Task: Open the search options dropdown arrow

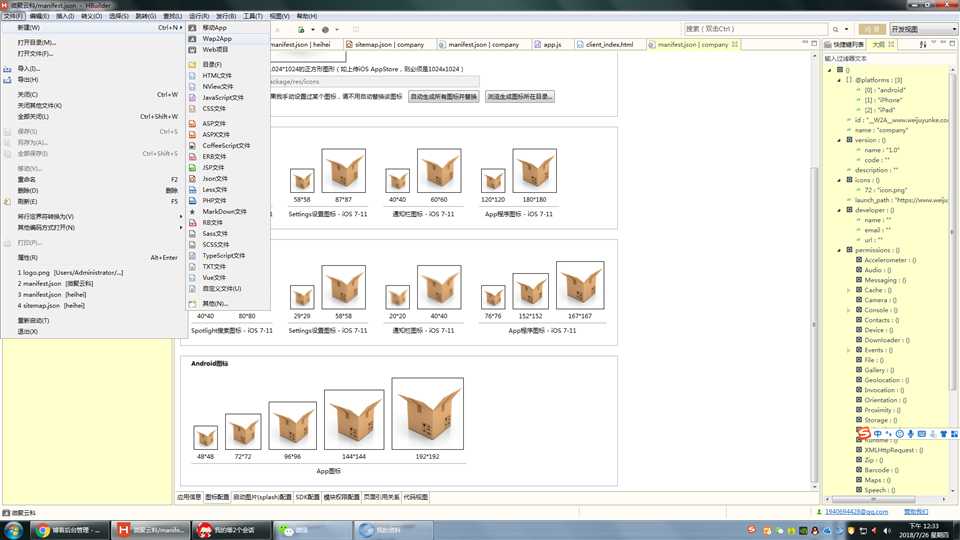Action: point(847,29)
